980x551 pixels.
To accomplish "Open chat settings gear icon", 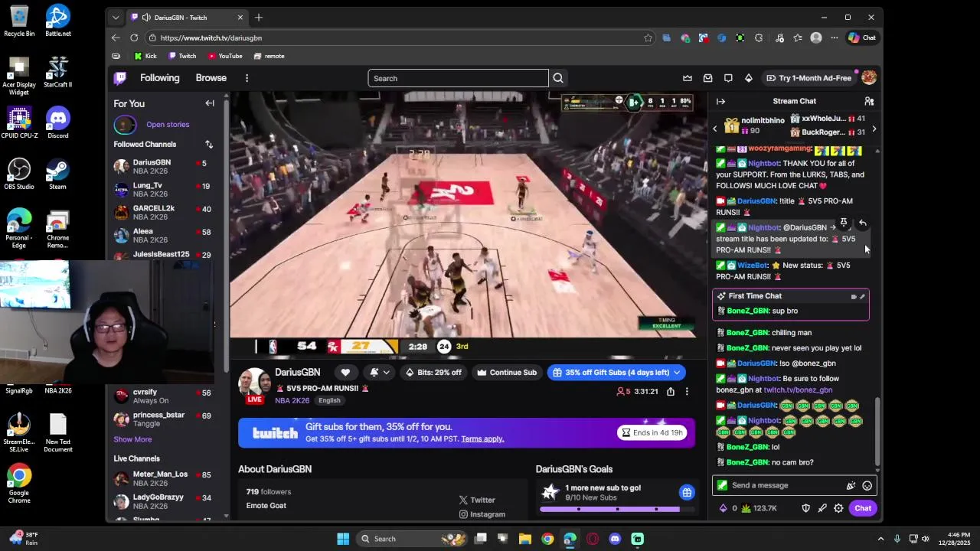I will pyautogui.click(x=838, y=508).
